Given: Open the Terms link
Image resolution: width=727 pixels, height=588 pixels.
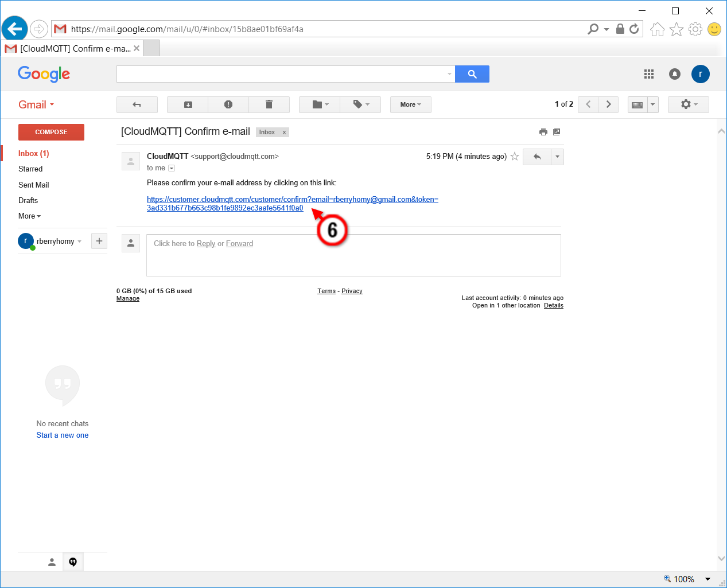Looking at the screenshot, I should coord(326,291).
